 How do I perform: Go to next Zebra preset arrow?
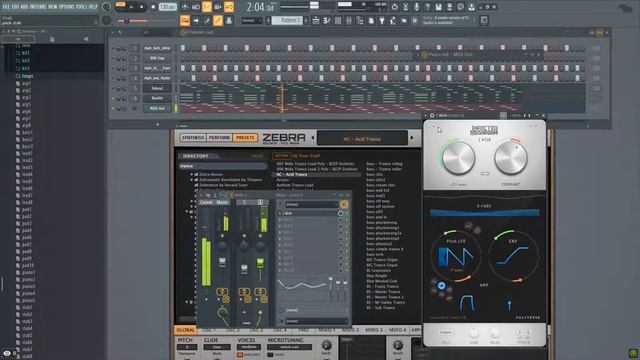(x=412, y=138)
